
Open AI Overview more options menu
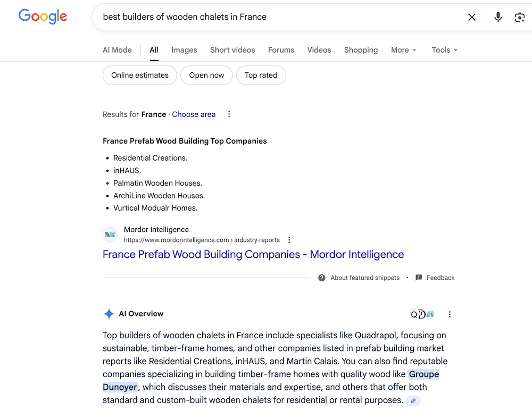tap(450, 314)
